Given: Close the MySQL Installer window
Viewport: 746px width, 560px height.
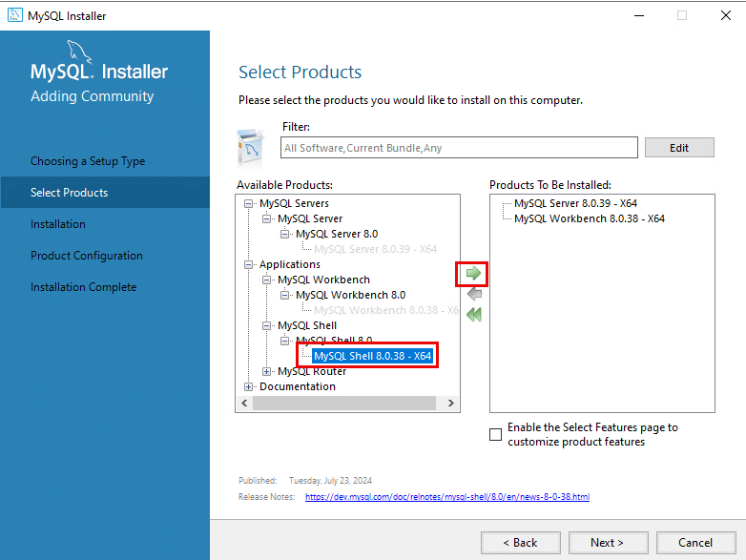Looking at the screenshot, I should pos(726,15).
